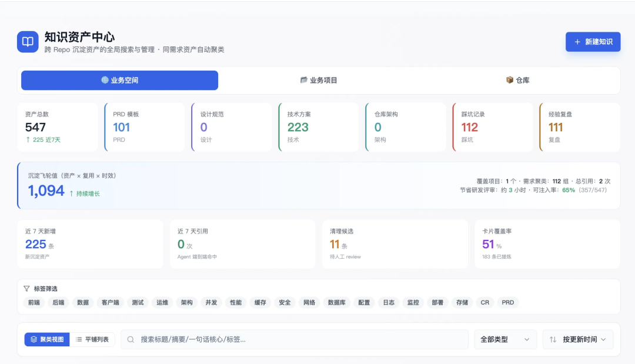Click the 待人工 review text
Image resolution: width=635 pixels, height=364 pixels.
coord(345,257)
